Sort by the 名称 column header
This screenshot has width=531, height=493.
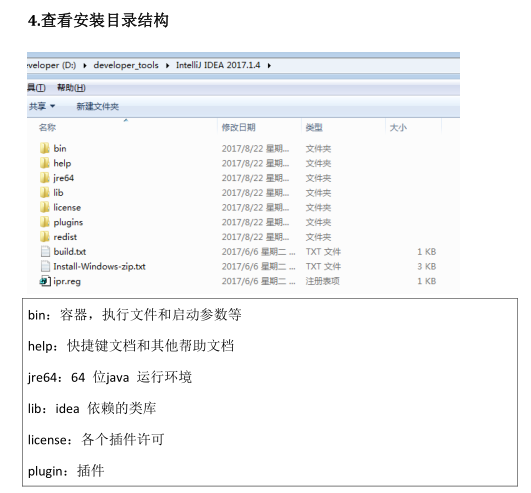(x=47, y=128)
